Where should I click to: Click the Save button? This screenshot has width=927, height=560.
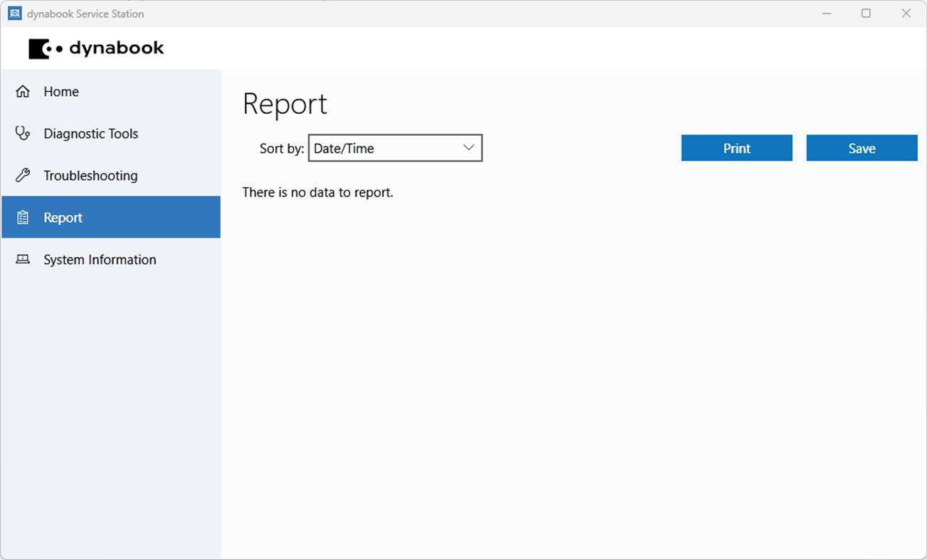862,147
